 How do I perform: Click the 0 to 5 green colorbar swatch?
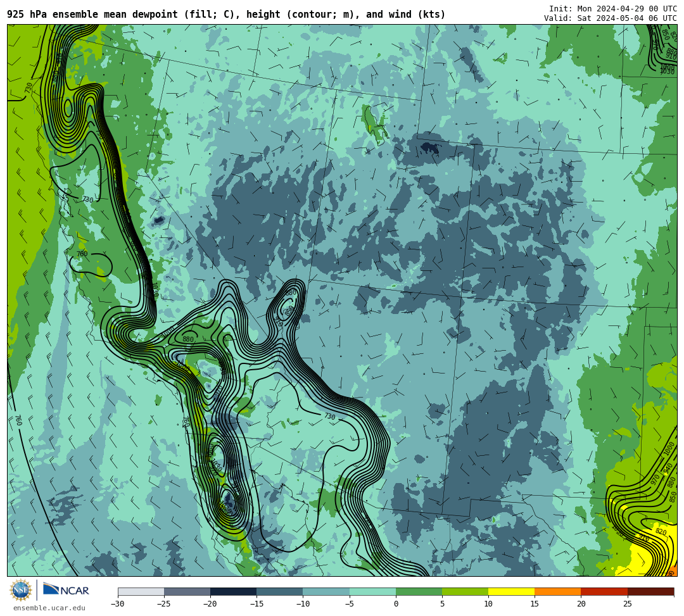coord(419,591)
